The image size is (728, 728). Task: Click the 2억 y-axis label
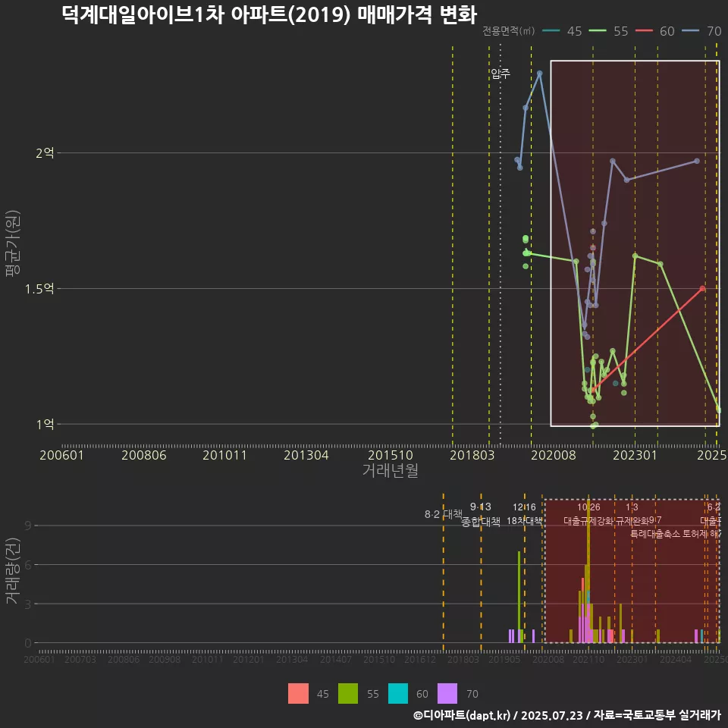pyautogui.click(x=45, y=152)
